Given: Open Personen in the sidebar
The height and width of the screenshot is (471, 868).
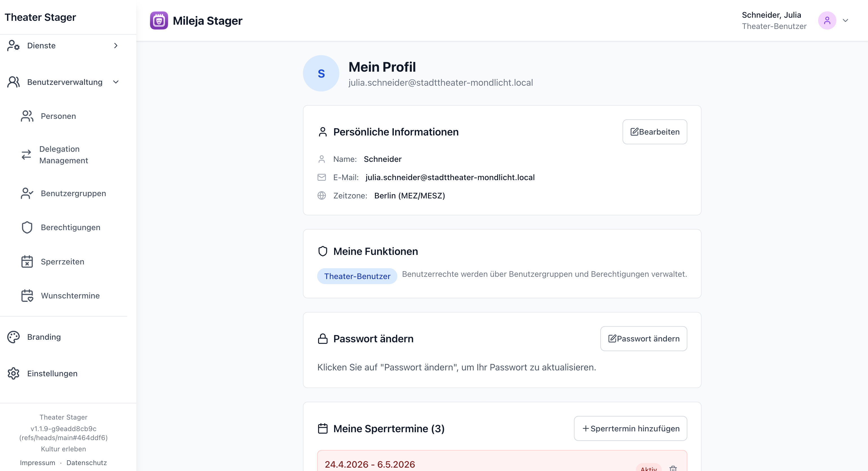Looking at the screenshot, I should click(58, 116).
